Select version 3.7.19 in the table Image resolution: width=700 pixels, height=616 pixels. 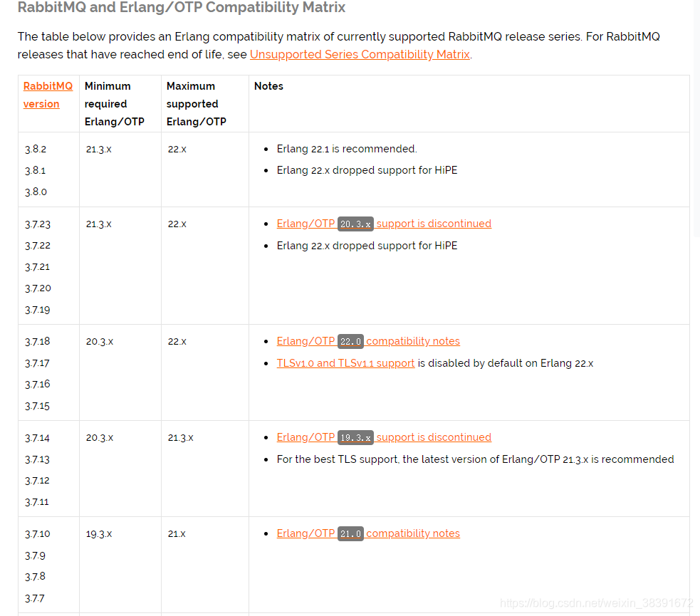(38, 310)
